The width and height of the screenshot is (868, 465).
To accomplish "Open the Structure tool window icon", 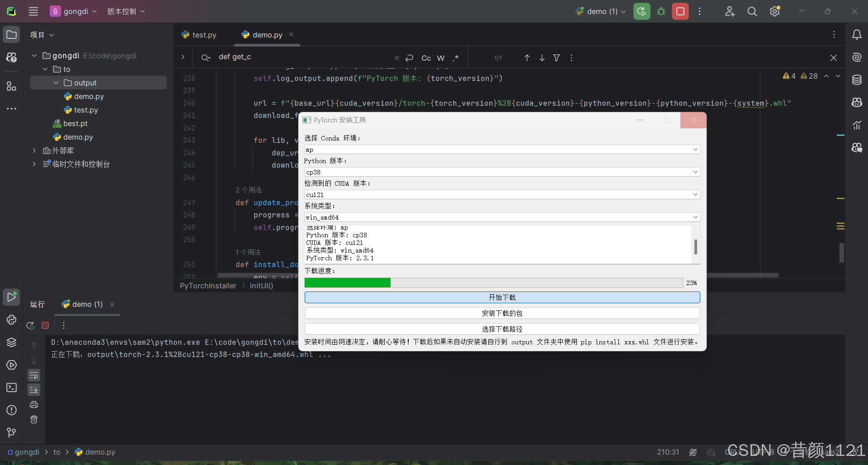I will [x=11, y=86].
